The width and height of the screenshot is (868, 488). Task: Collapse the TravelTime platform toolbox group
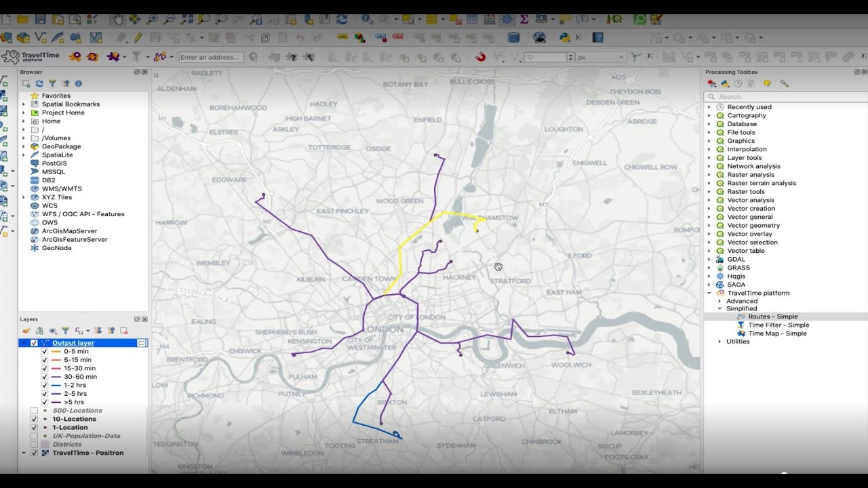[x=710, y=293]
